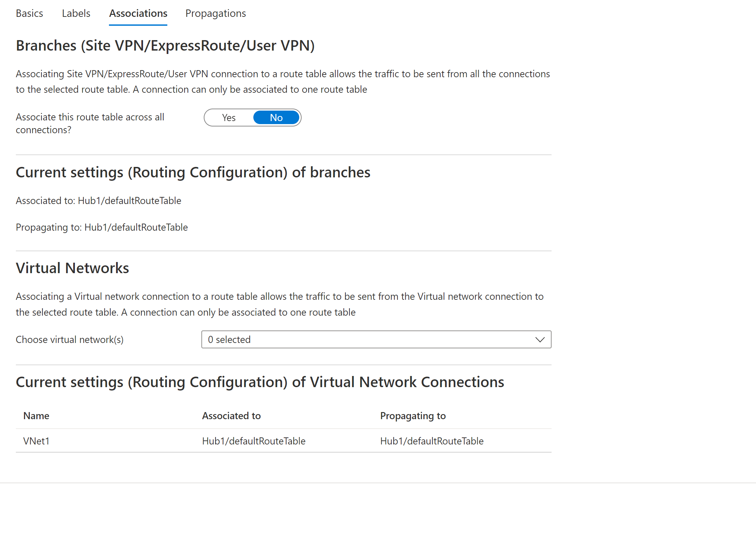Screen dimensions: 756x550
Task: Sort by the Associated to column header
Action: coord(231,416)
